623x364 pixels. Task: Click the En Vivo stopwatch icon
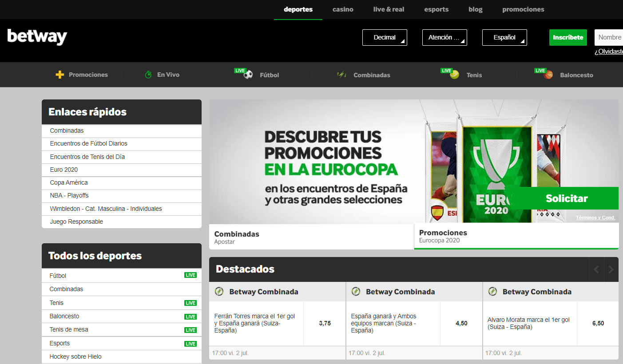[x=148, y=75]
